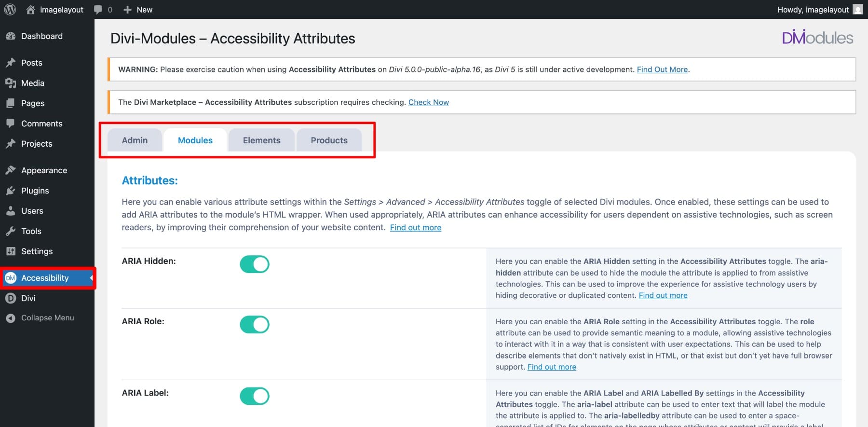Open the Appearance paintbrush icon
This screenshot has height=427, width=868.
point(11,170)
